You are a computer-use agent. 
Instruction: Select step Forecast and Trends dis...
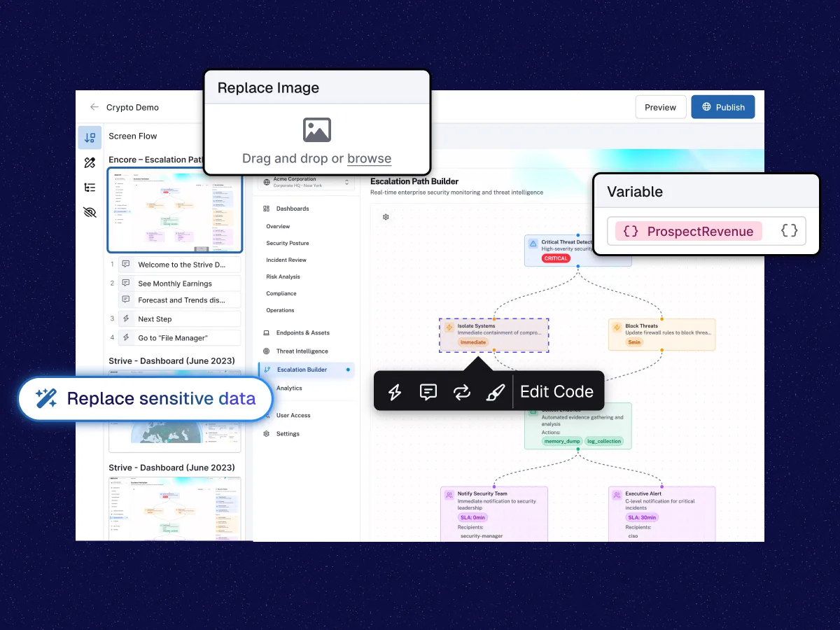(x=180, y=300)
